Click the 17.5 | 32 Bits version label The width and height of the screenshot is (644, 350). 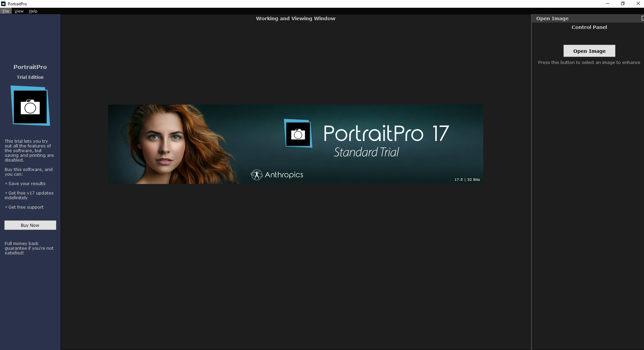pyautogui.click(x=467, y=179)
